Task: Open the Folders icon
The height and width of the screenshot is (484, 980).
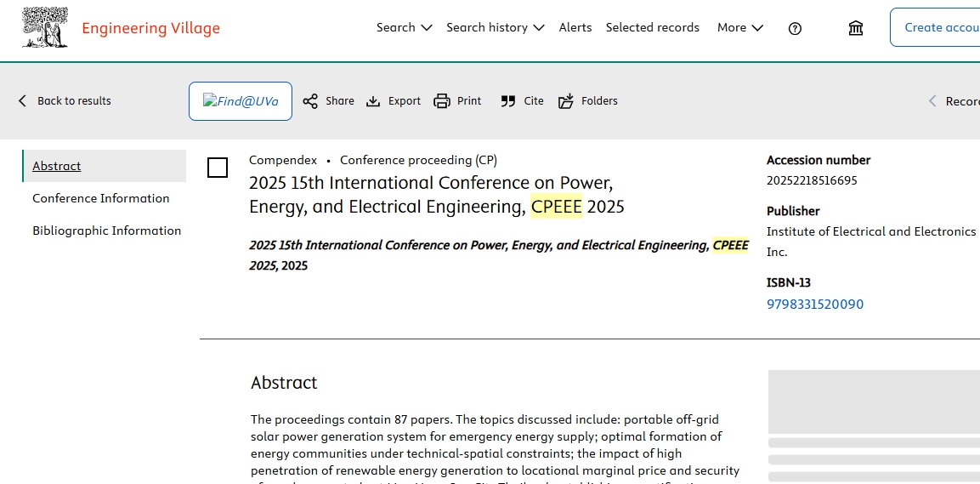Action: click(x=565, y=101)
